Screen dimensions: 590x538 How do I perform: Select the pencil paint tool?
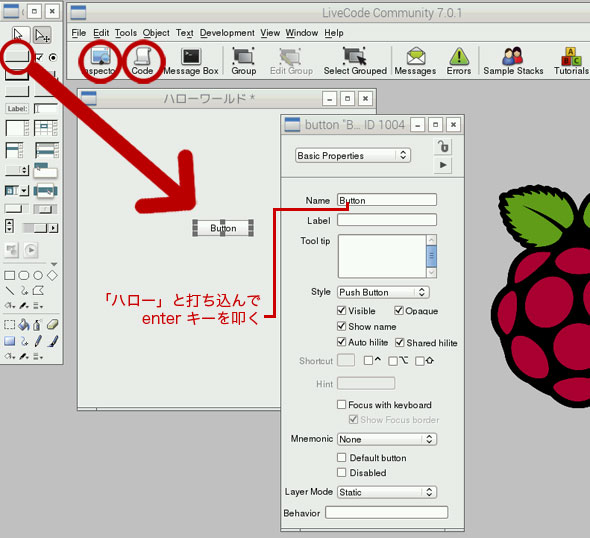[x=38, y=341]
